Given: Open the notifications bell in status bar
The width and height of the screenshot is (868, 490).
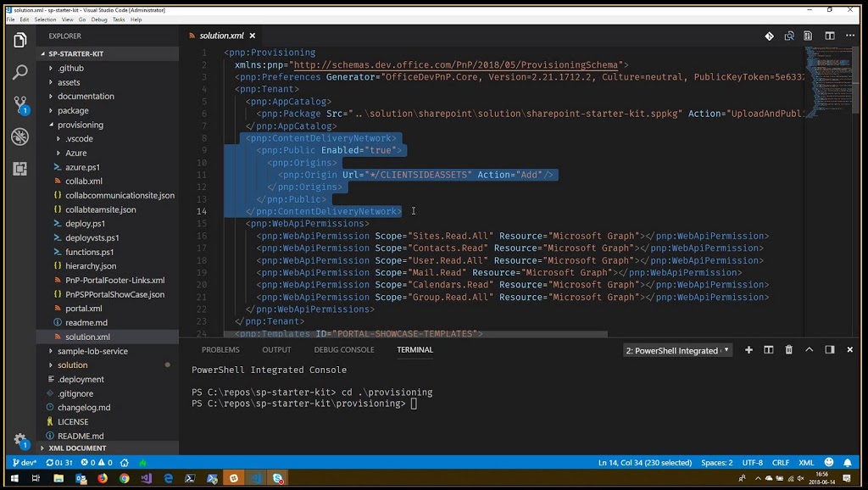Looking at the screenshot, I should click(848, 462).
